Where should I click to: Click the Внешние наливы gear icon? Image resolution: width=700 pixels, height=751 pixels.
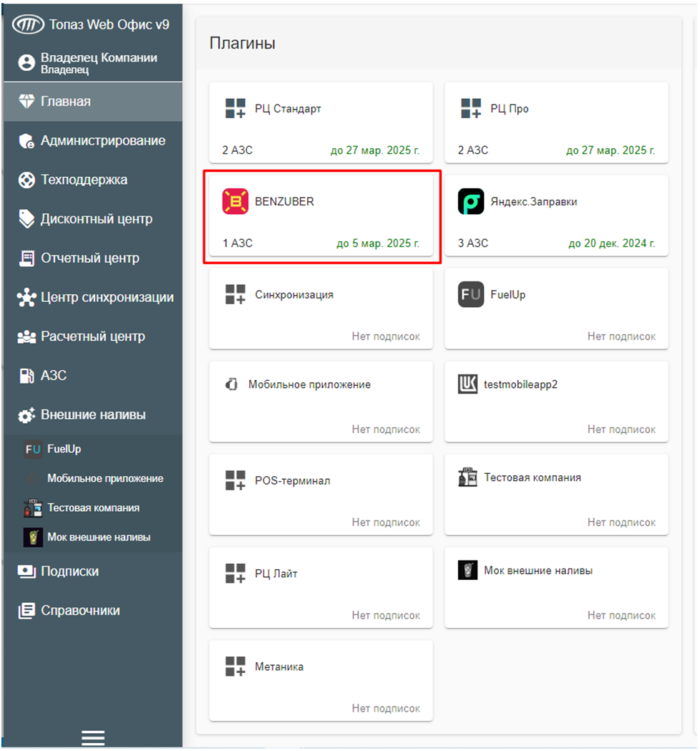coord(26,415)
